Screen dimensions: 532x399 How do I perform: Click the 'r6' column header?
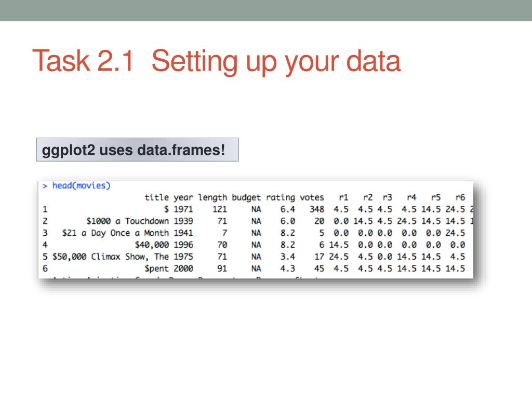(x=460, y=197)
